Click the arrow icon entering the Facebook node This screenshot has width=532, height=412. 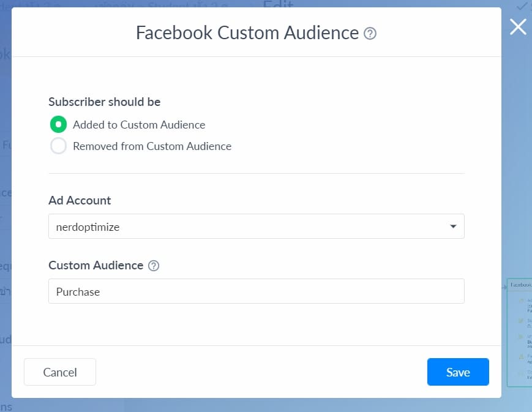coord(504,286)
